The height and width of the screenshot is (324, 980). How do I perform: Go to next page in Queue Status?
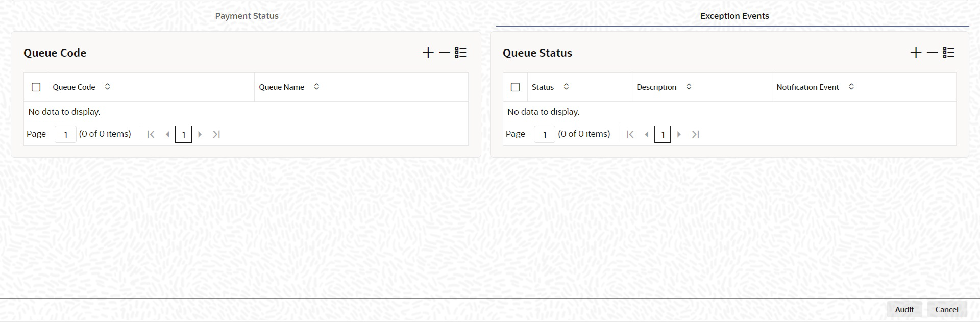tap(679, 134)
